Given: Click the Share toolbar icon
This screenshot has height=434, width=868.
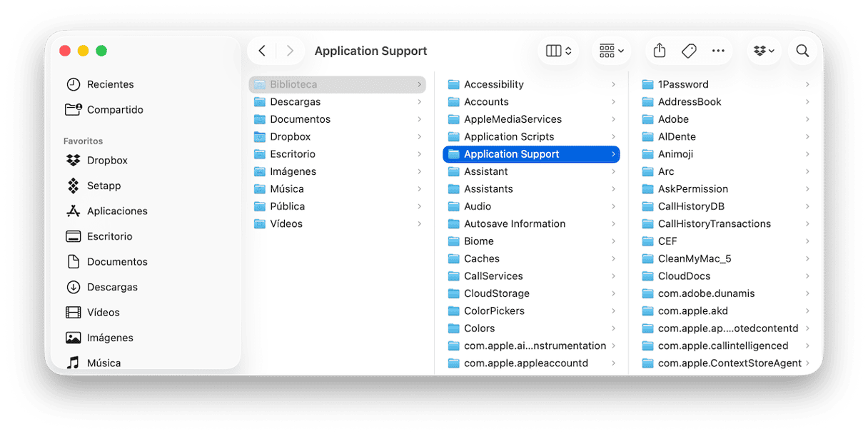Looking at the screenshot, I should click(660, 51).
